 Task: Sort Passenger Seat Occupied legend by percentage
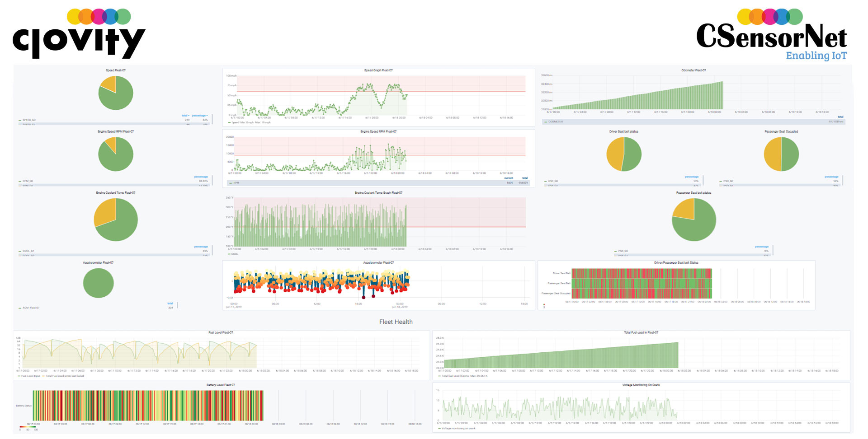[x=831, y=177]
